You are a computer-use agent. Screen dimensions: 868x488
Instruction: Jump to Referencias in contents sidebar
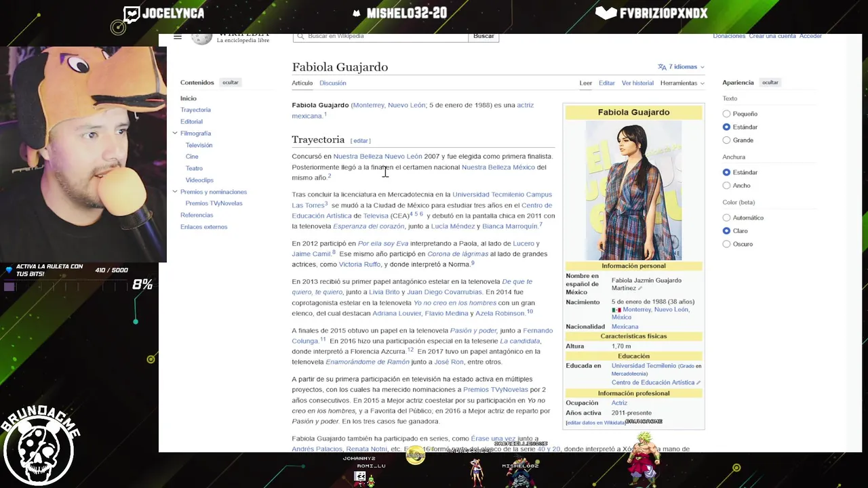197,215
